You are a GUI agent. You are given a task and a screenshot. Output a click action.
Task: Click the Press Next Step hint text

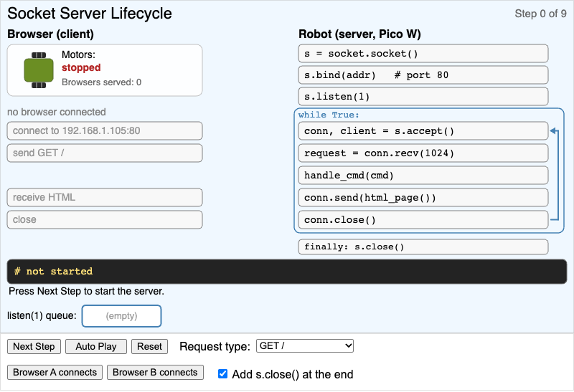(86, 291)
